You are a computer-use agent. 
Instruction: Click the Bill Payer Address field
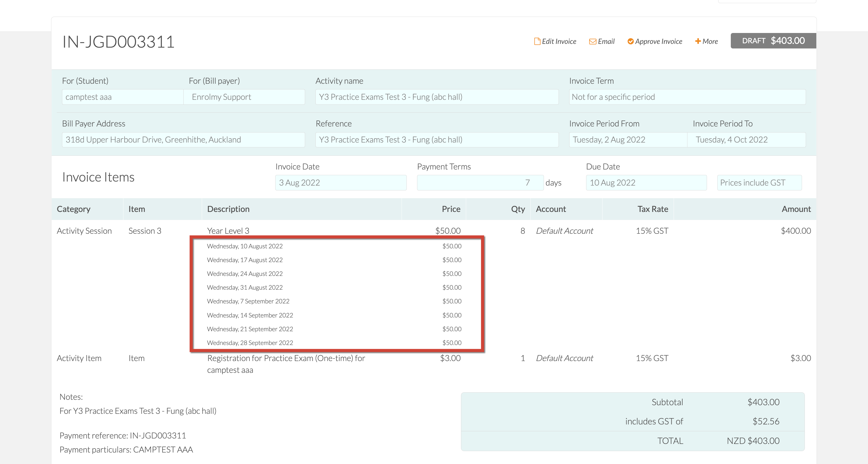184,140
